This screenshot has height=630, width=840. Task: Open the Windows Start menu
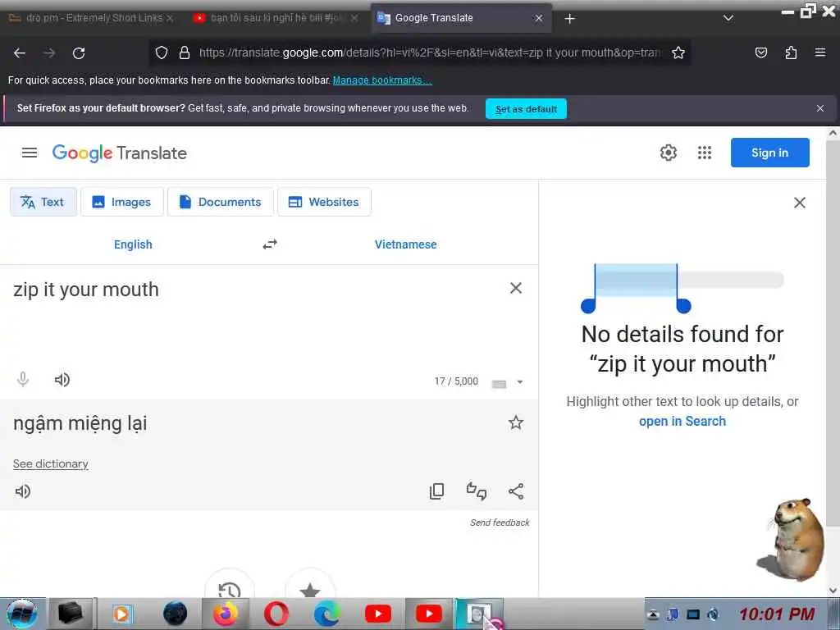pyautogui.click(x=22, y=614)
